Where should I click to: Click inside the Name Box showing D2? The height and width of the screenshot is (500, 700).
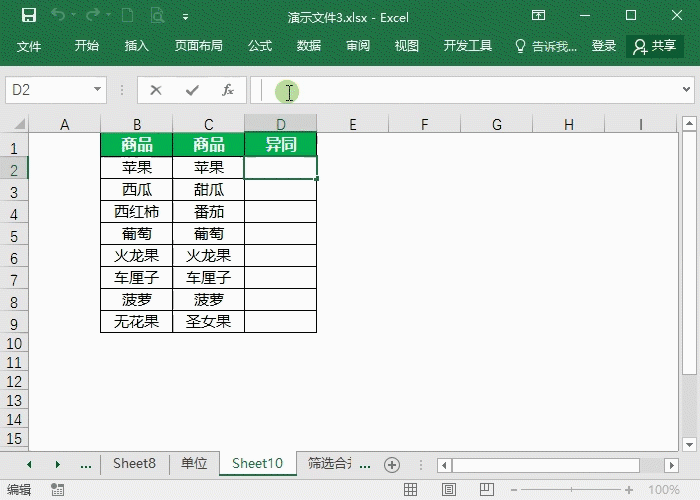coord(47,90)
